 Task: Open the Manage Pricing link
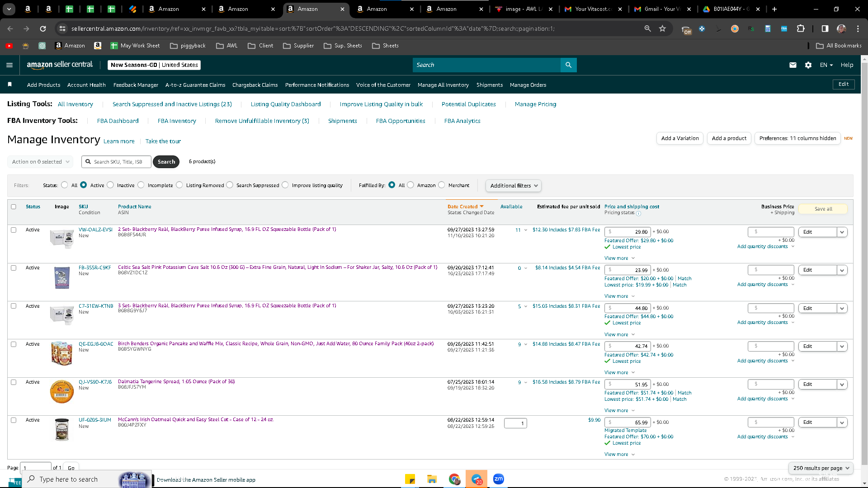tap(535, 104)
